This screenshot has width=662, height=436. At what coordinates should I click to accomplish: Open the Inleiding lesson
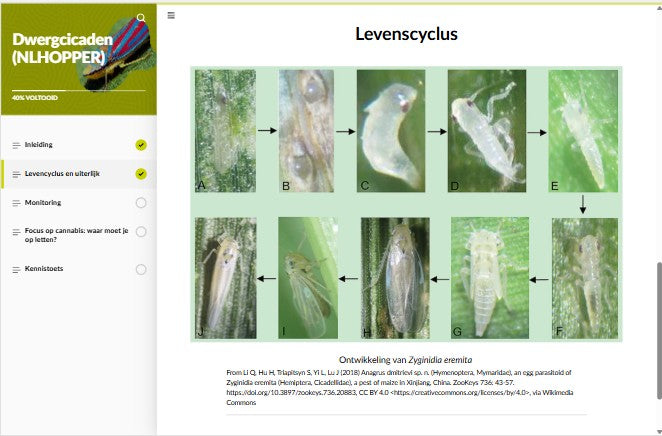40,145
